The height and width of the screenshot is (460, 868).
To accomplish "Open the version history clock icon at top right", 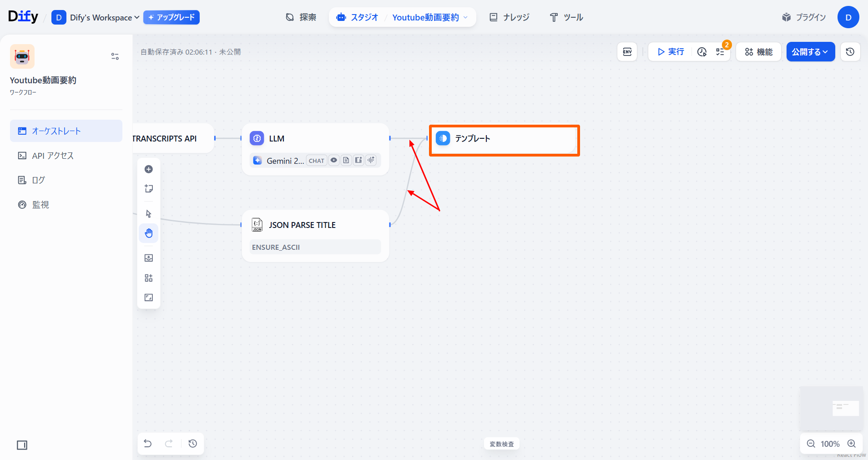I will tap(850, 52).
